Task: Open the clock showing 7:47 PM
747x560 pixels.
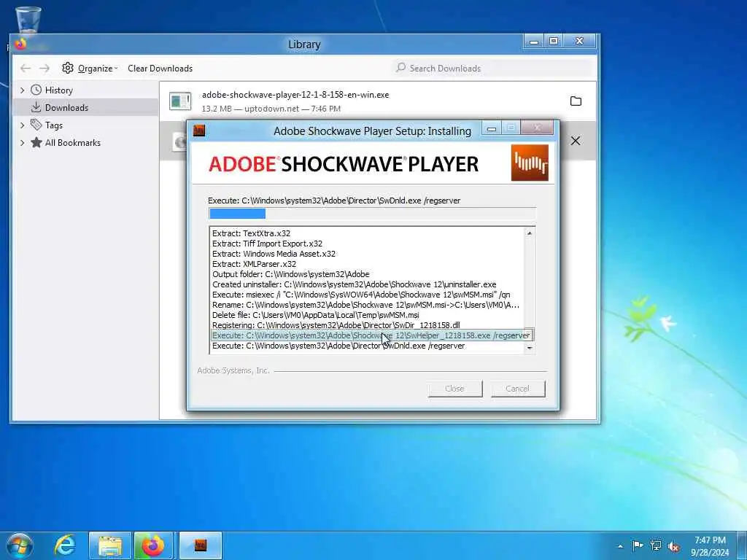Action: pos(710,546)
